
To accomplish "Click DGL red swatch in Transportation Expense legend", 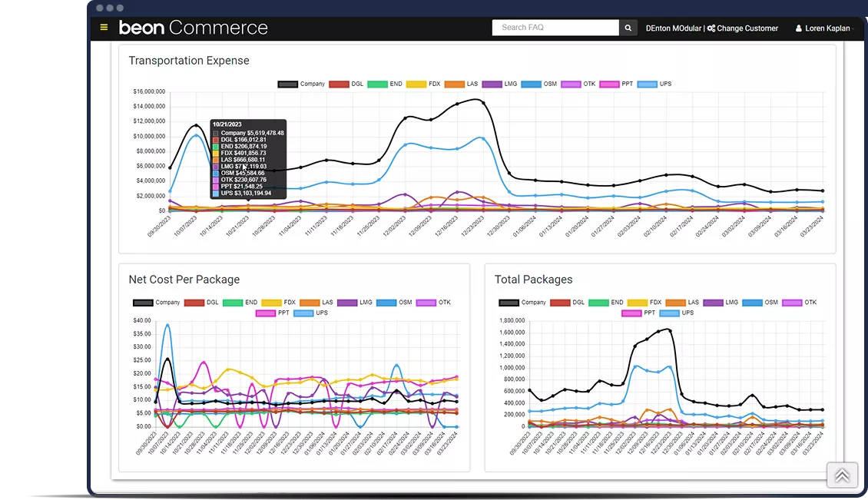I will click(x=339, y=84).
